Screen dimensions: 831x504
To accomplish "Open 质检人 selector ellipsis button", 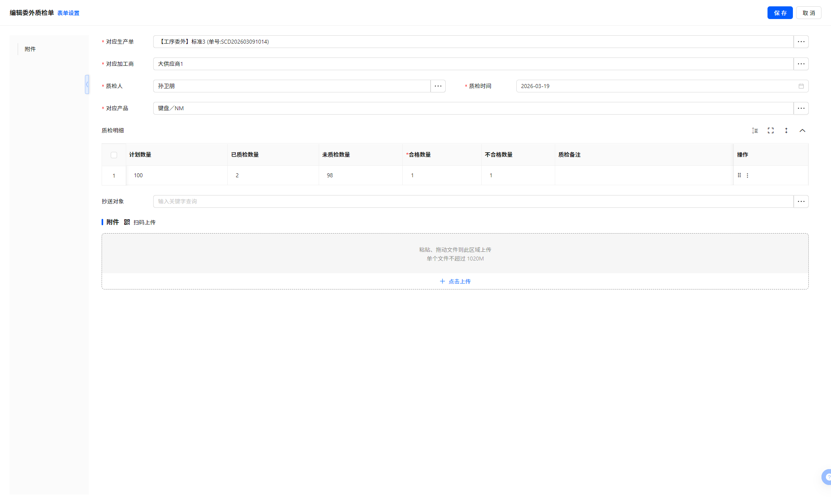I will tap(438, 86).
